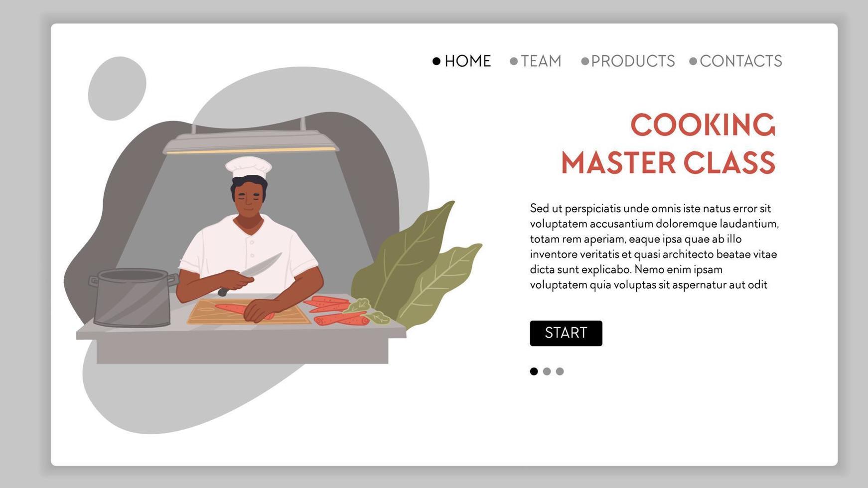Select the first black carousel dot

[534, 371]
